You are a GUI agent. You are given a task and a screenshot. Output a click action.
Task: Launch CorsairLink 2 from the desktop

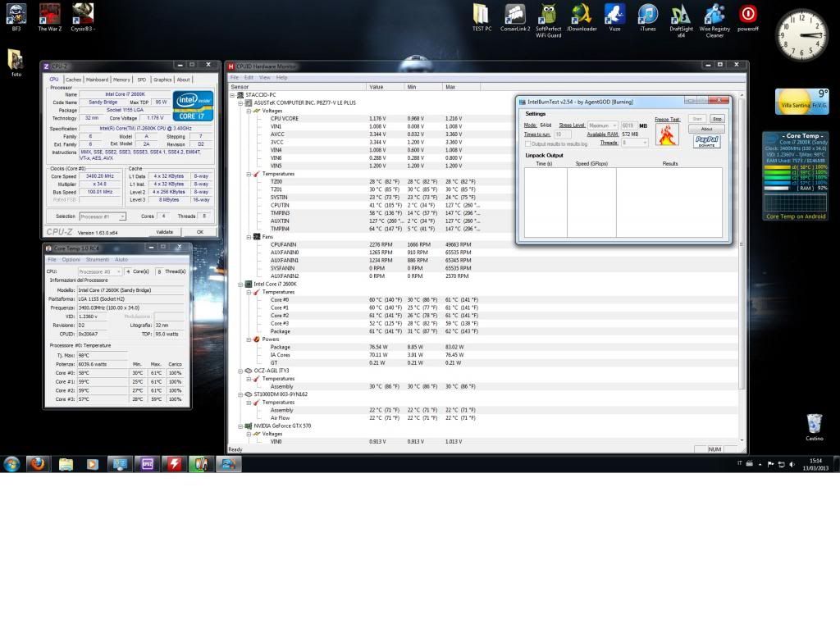pyautogui.click(x=514, y=15)
